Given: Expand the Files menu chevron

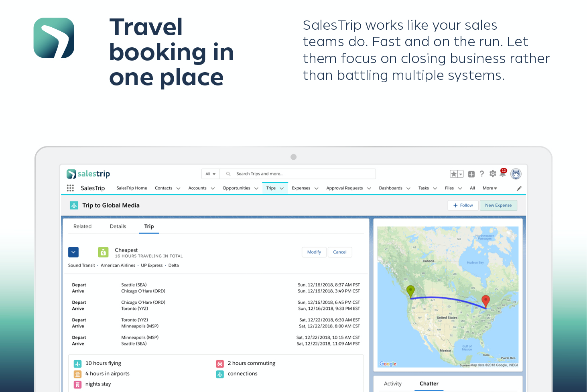Looking at the screenshot, I should click(x=460, y=188).
